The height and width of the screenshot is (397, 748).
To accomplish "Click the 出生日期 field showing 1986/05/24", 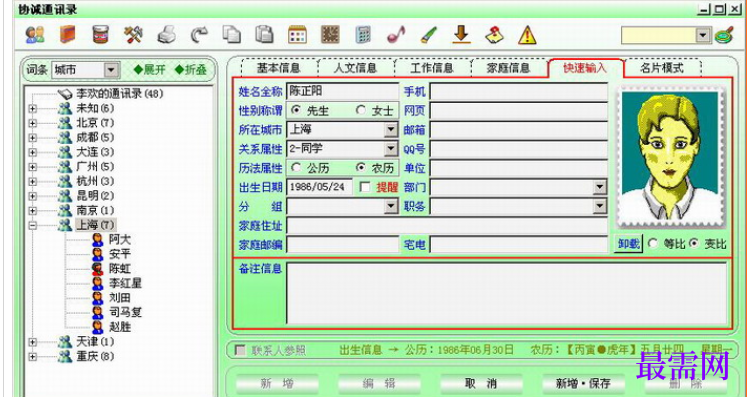I will pyautogui.click(x=319, y=187).
